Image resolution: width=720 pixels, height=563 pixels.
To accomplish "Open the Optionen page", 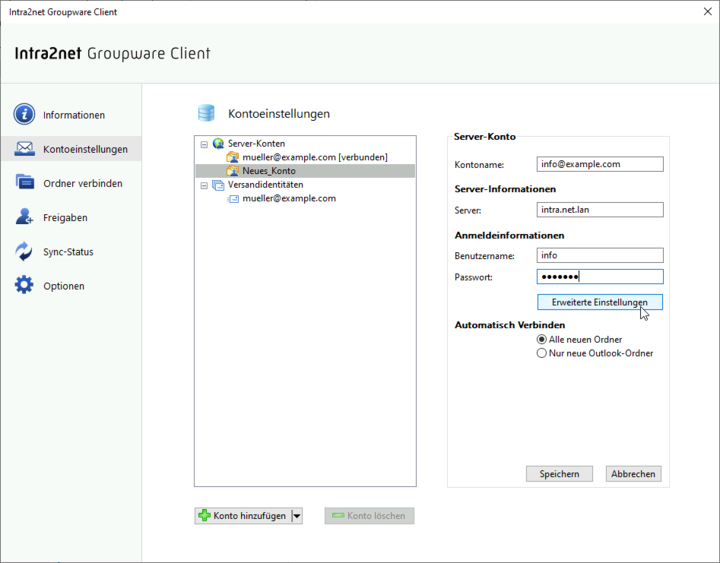I will (x=71, y=286).
